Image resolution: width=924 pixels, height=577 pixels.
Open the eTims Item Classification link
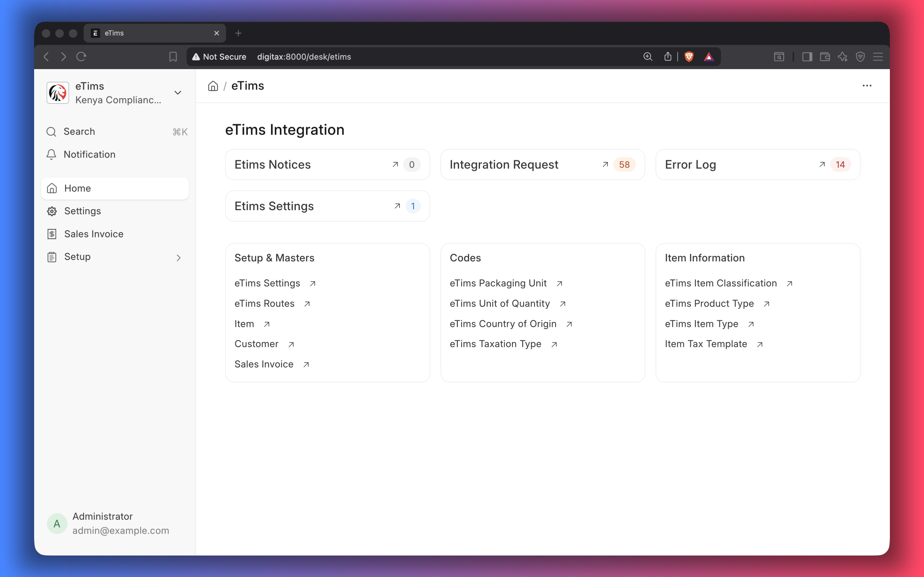720,283
